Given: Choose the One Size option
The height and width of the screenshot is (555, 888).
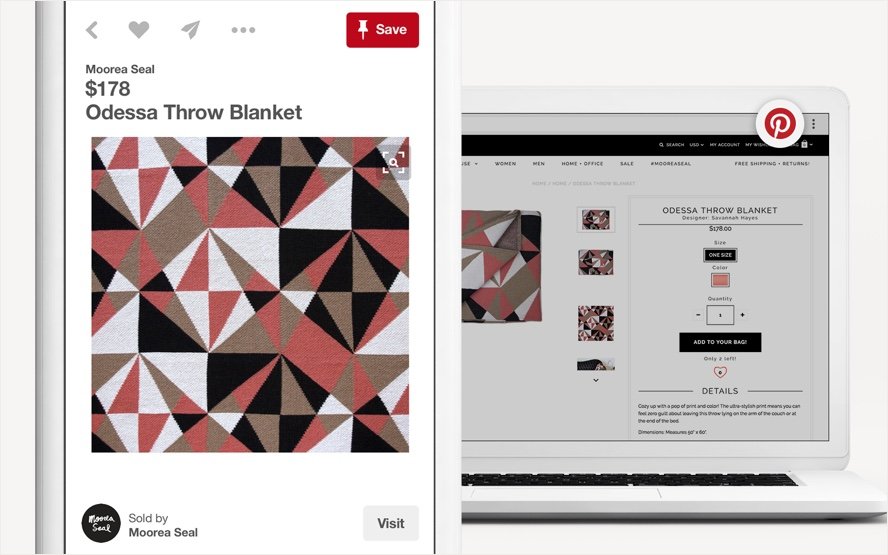Looking at the screenshot, I should coord(720,255).
